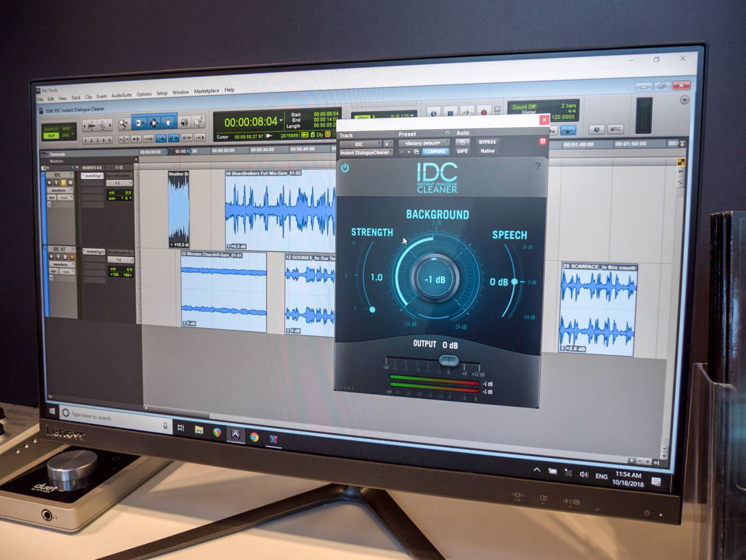Open the notification center tray icon
The width and height of the screenshot is (746, 560).
[x=656, y=482]
